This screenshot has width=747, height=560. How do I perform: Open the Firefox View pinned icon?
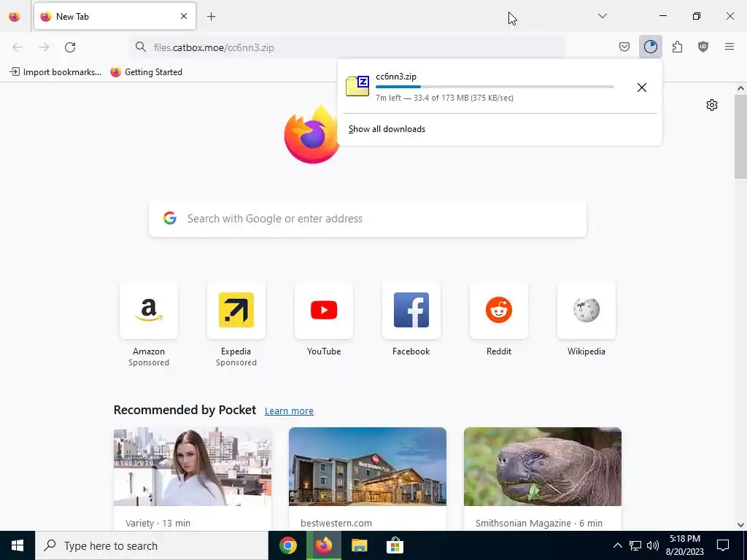pyautogui.click(x=15, y=17)
